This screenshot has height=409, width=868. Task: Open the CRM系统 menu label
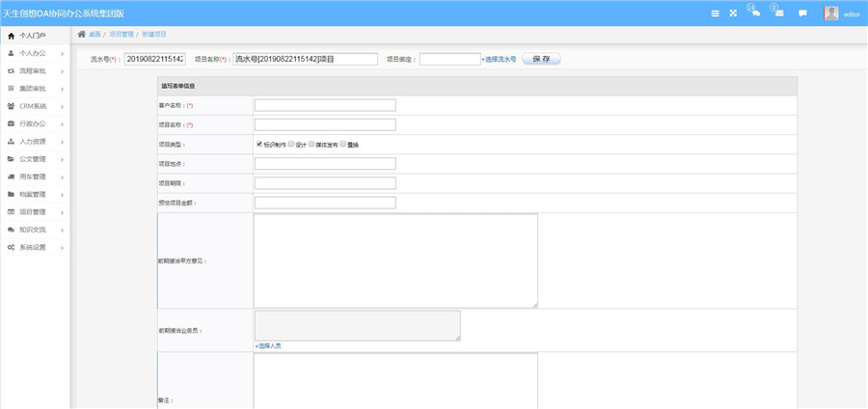[33, 106]
